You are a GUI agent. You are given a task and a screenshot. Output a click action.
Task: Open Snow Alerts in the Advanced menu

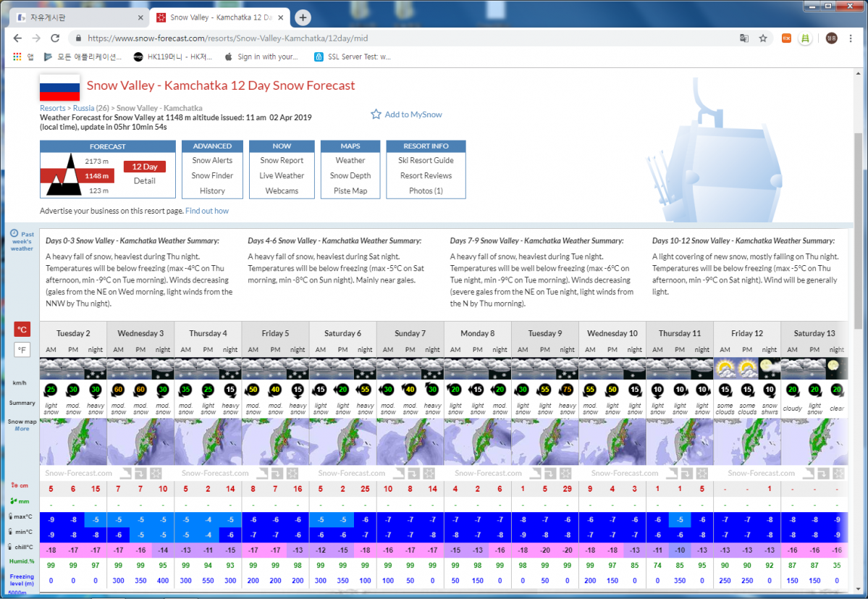[213, 161]
